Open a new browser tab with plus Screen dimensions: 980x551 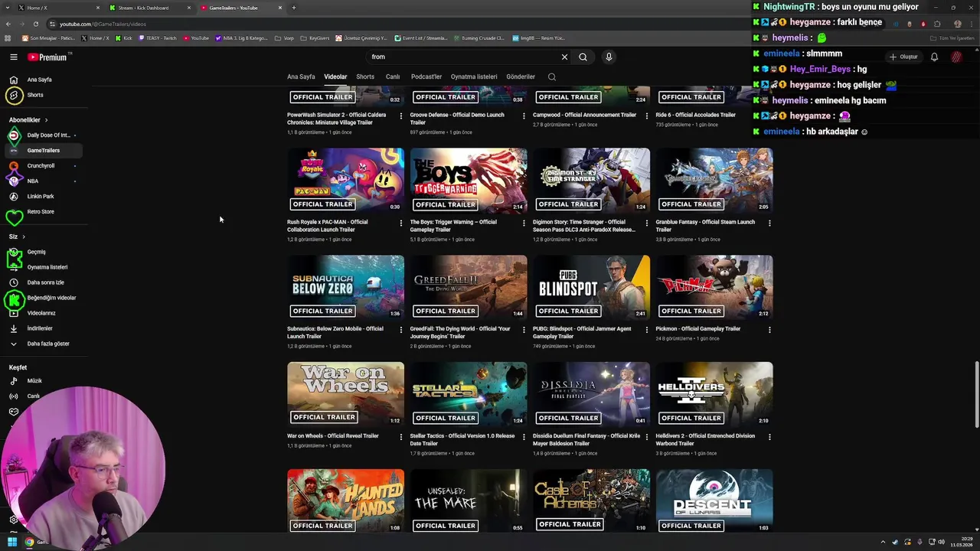(x=294, y=8)
